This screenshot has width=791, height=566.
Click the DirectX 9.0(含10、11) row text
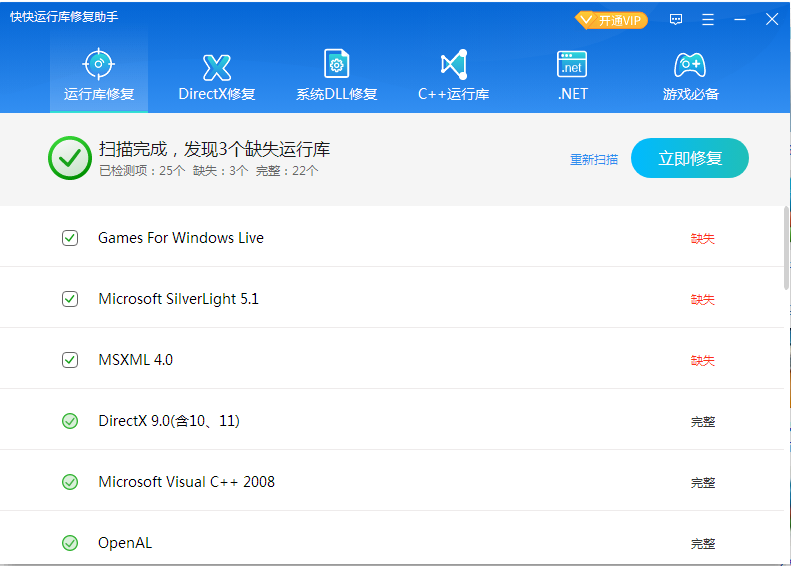[169, 421]
